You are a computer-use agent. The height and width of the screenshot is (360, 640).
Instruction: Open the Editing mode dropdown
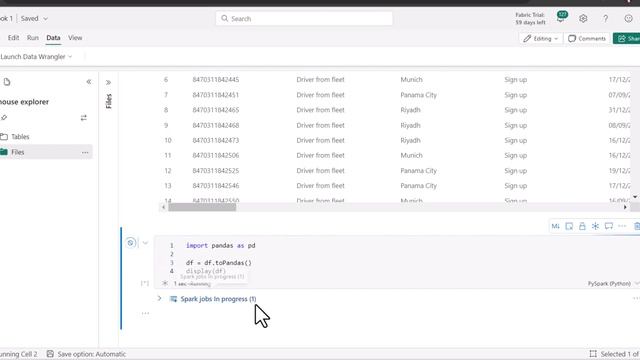coord(541,38)
